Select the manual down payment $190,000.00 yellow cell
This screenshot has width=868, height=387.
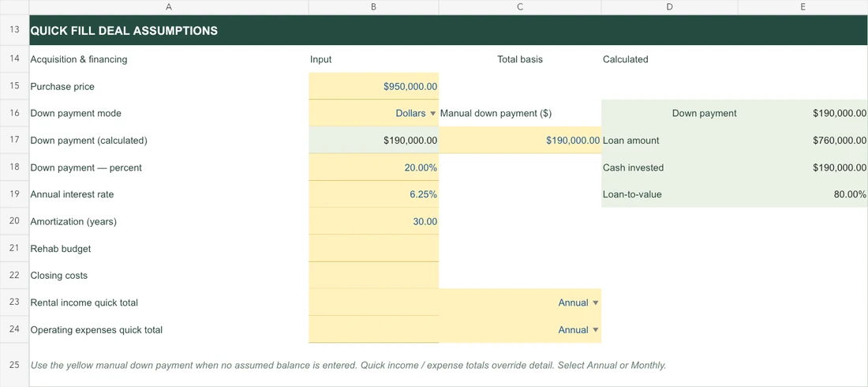pos(520,141)
